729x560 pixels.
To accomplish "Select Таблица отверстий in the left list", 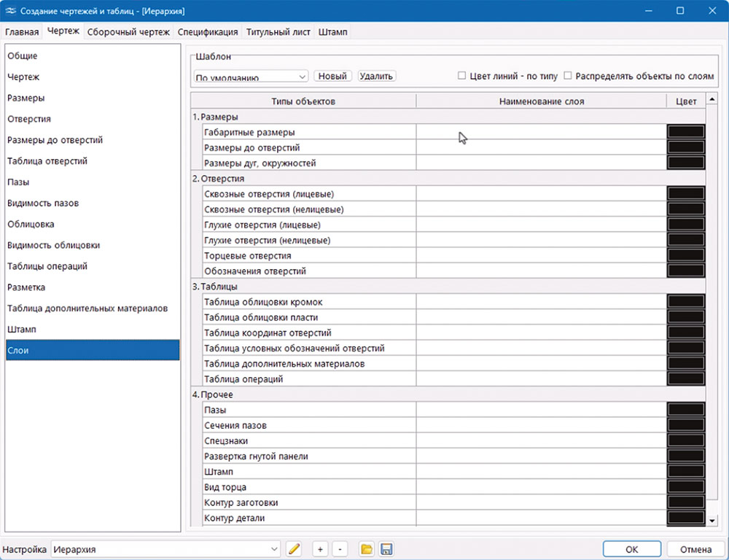I will 47,161.
